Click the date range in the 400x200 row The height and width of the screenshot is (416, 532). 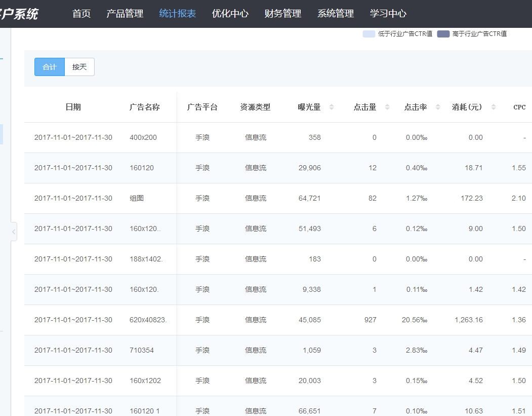pos(73,137)
